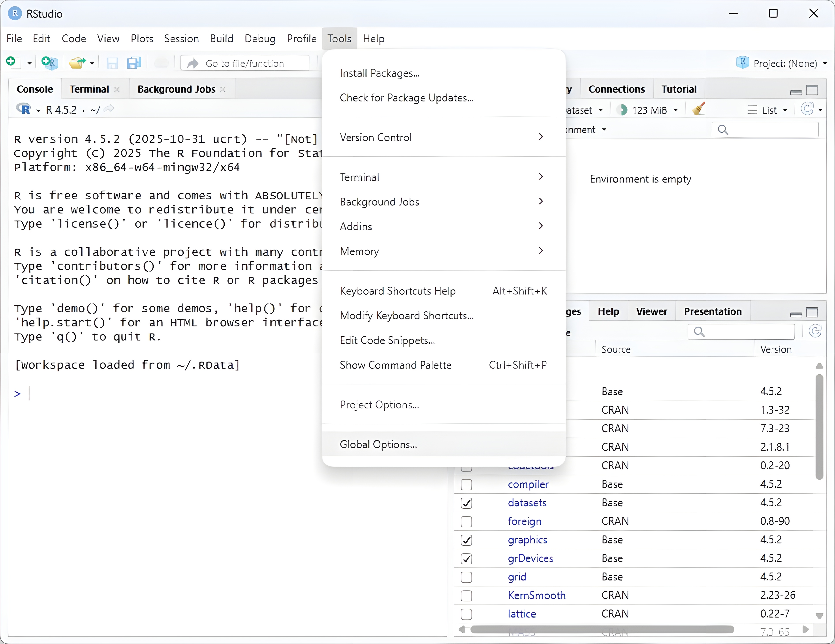Click the Create Project icon
Image resolution: width=835 pixels, height=644 pixels.
pyautogui.click(x=49, y=63)
